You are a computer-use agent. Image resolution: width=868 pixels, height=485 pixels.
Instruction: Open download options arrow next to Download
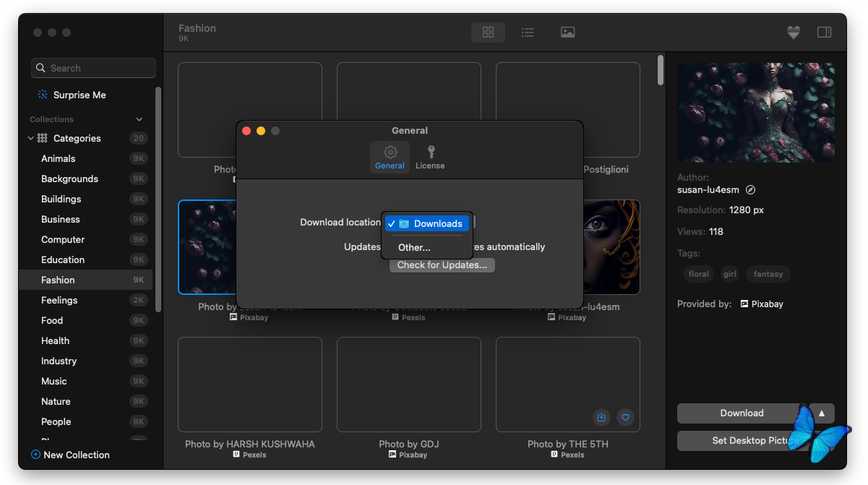[x=822, y=413]
